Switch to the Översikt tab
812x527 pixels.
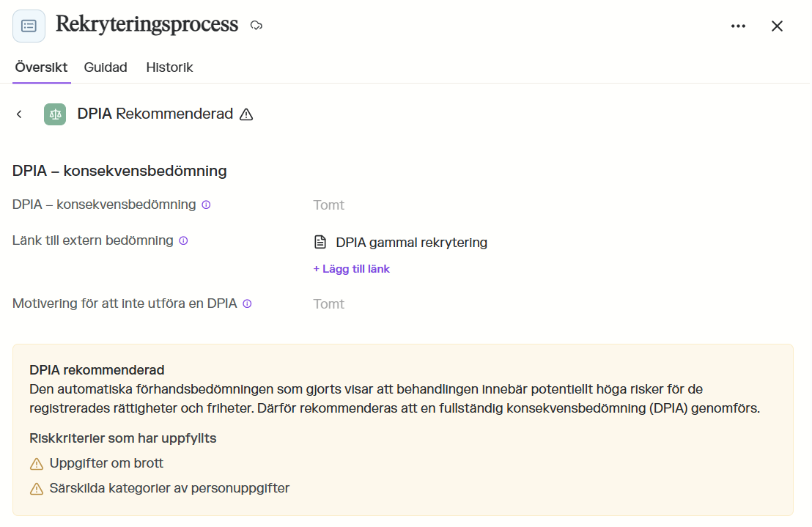[41, 67]
